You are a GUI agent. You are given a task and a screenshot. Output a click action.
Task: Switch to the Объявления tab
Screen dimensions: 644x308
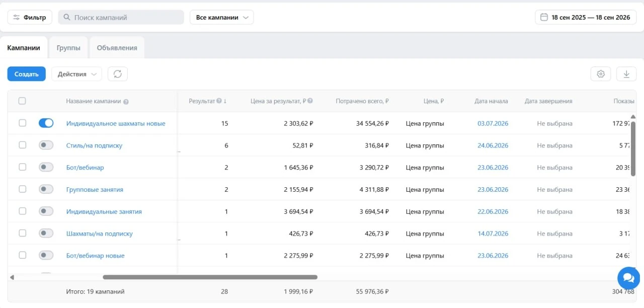tap(117, 48)
